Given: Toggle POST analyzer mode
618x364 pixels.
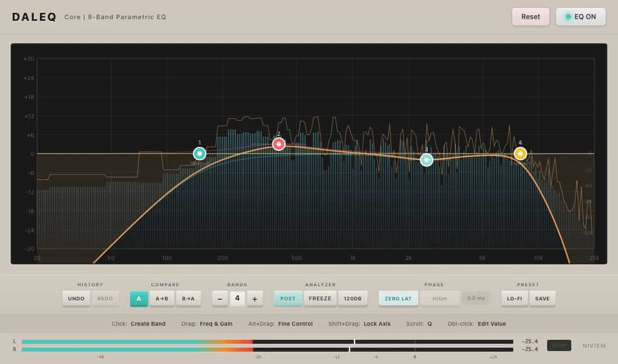Looking at the screenshot, I should tap(288, 299).
